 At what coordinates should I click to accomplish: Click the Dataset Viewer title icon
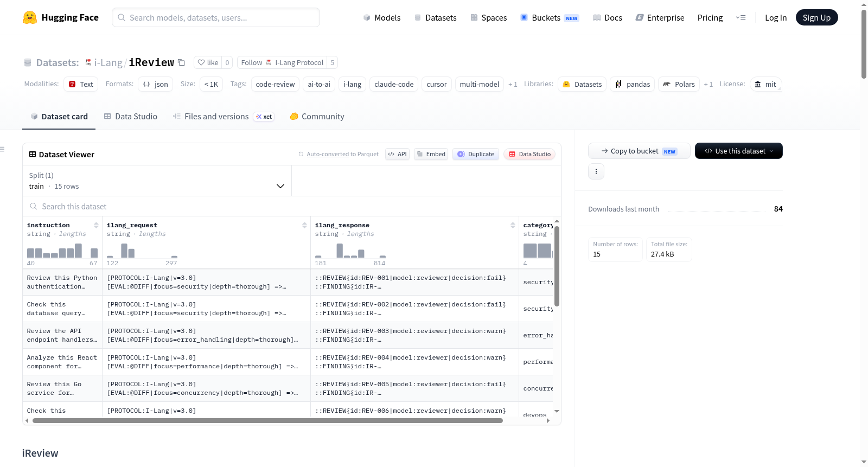(33, 155)
